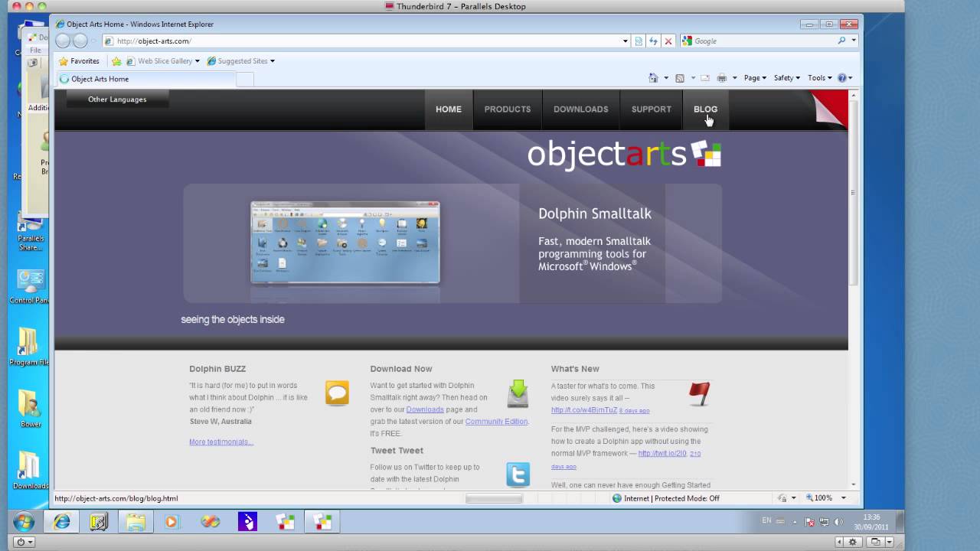Click Internet Explorer taskbar icon

pos(62,522)
